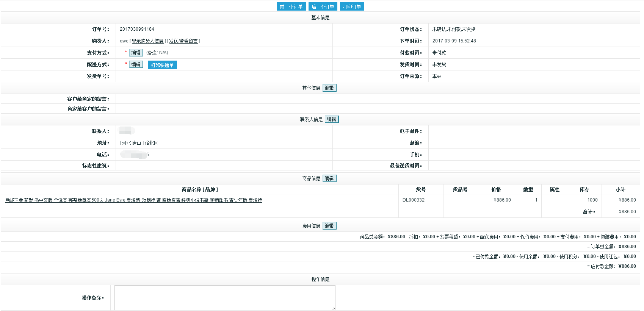644x311 pixels.
Task: Click the 未确认,未付款,未发货 order status text
Action: (x=454, y=29)
